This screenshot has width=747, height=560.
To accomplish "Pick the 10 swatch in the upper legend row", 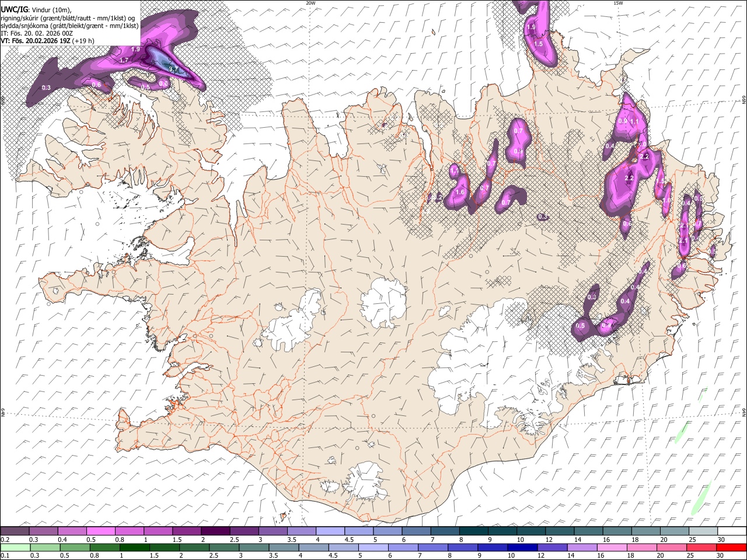I will point(531,531).
